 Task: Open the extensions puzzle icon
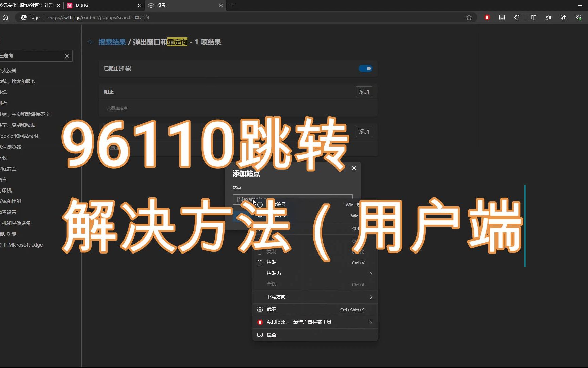(x=517, y=17)
